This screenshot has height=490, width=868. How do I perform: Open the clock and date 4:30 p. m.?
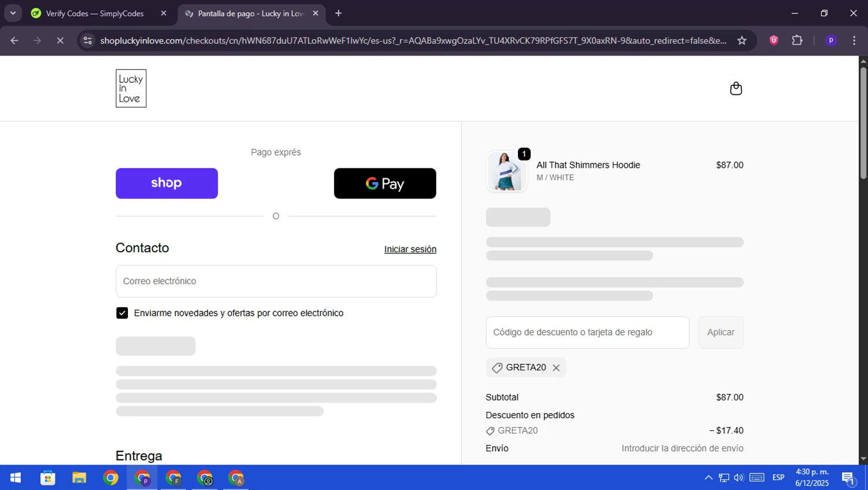[x=812, y=478]
